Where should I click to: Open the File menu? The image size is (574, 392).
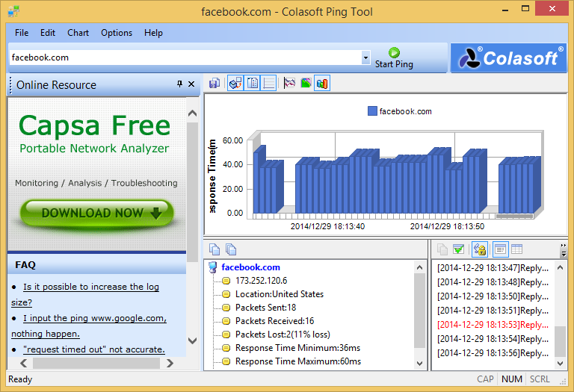click(x=22, y=33)
